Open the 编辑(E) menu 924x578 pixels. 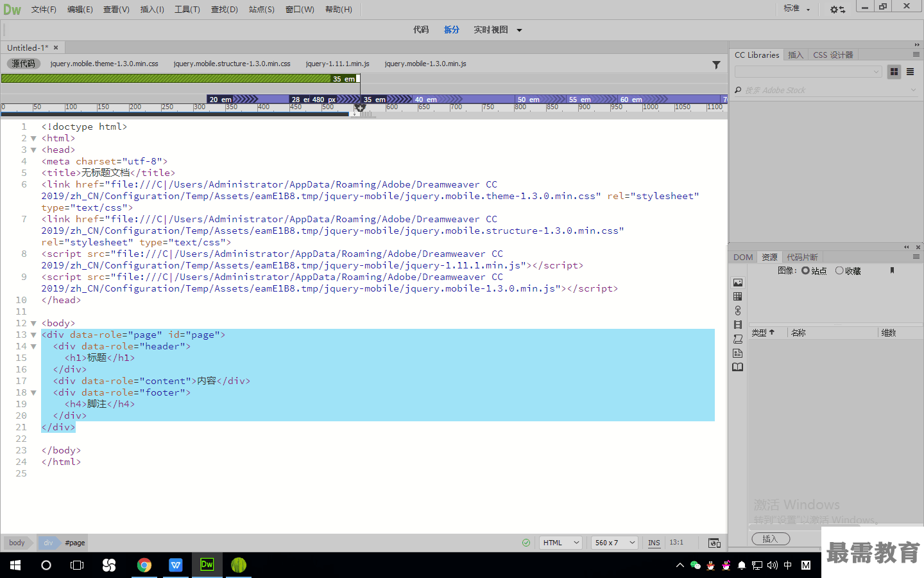80,10
